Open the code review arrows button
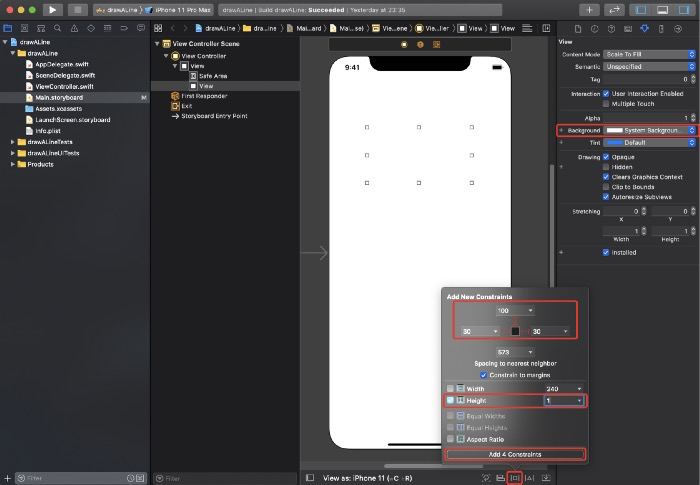 point(614,9)
